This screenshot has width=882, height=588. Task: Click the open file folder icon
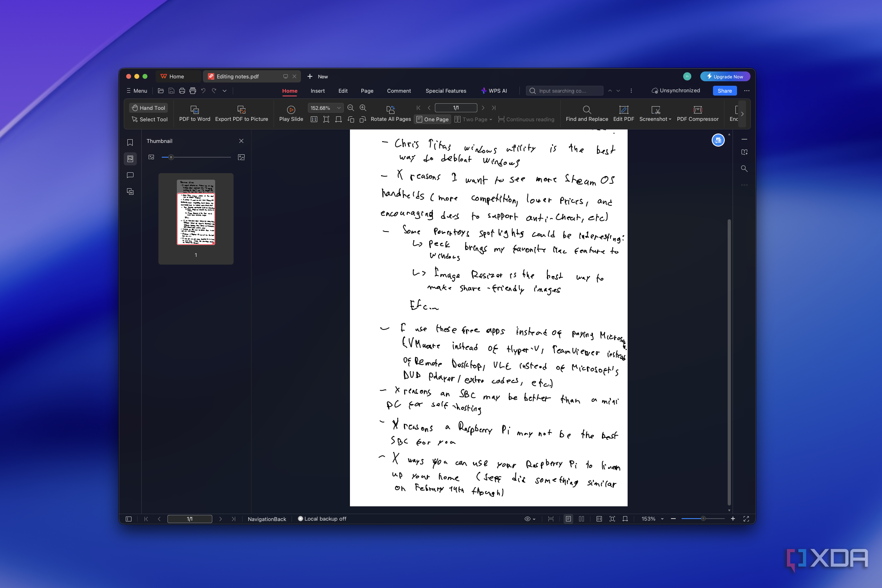click(x=160, y=91)
